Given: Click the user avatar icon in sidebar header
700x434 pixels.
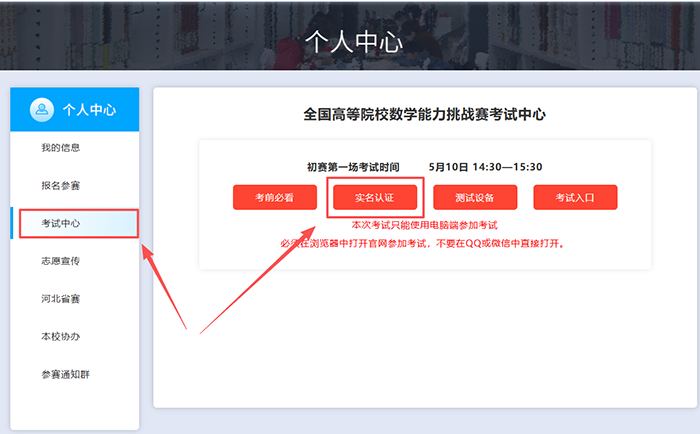Looking at the screenshot, I should pos(42,109).
